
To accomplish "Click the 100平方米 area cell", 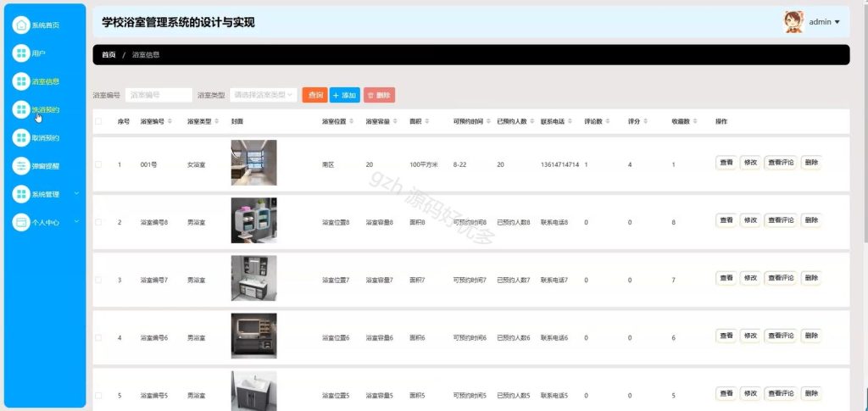I will point(424,165).
